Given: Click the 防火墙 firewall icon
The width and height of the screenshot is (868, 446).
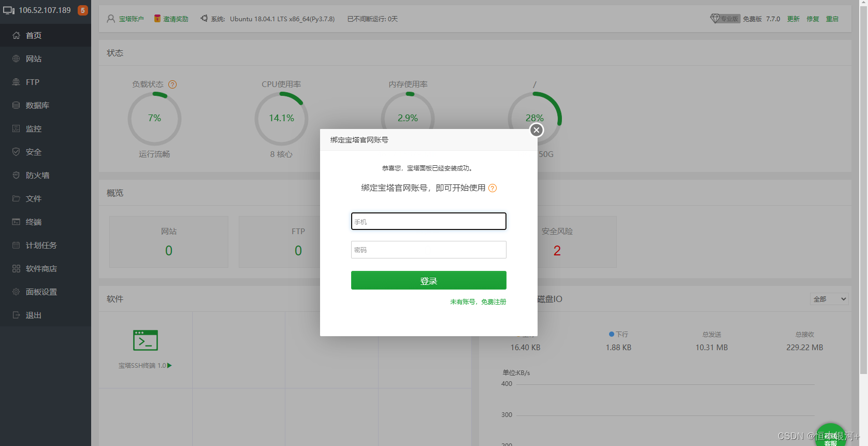Looking at the screenshot, I should pos(16,175).
